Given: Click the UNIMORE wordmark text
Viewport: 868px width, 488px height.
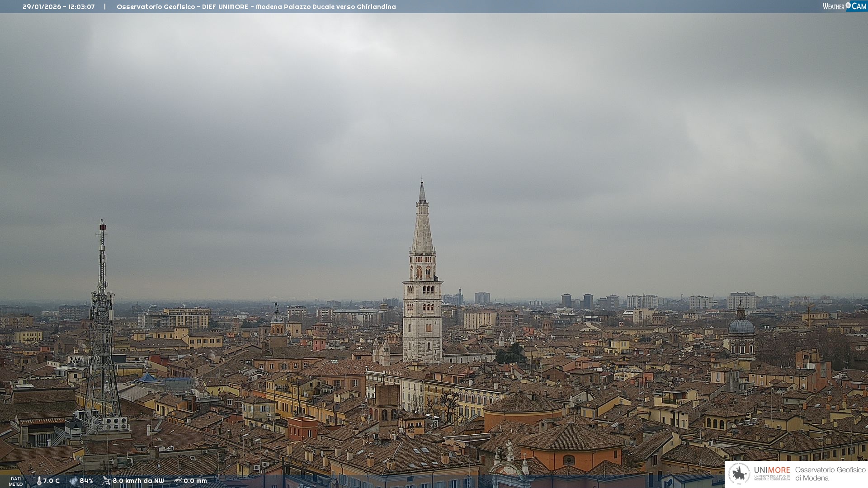Looking at the screenshot, I should pos(772,470).
